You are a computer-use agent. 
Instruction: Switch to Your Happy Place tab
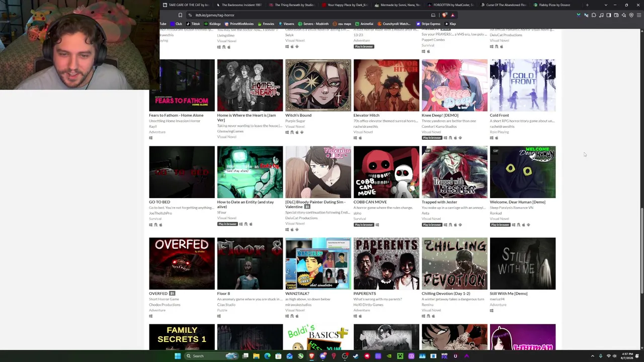pos(345,5)
